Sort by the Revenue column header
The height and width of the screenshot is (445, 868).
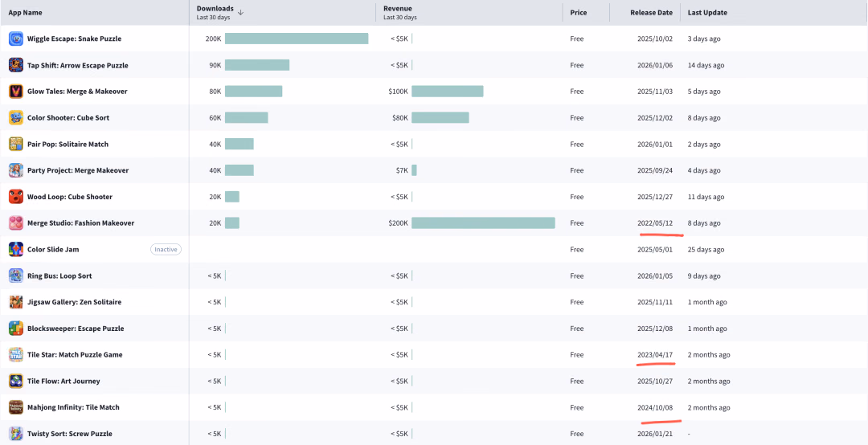[x=398, y=9]
